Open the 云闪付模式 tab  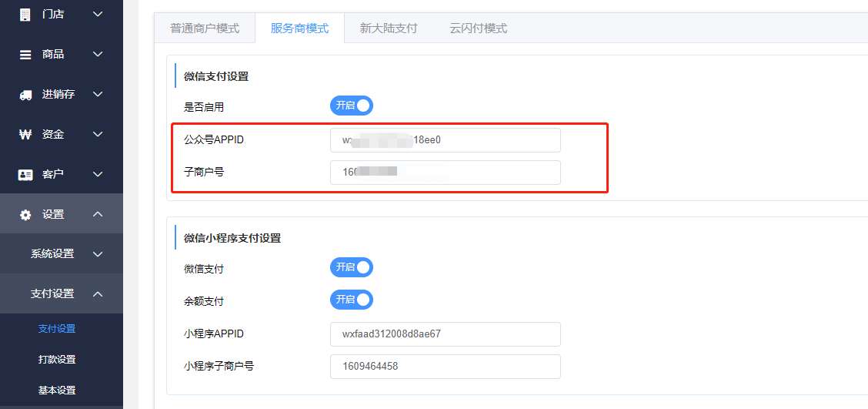point(479,28)
